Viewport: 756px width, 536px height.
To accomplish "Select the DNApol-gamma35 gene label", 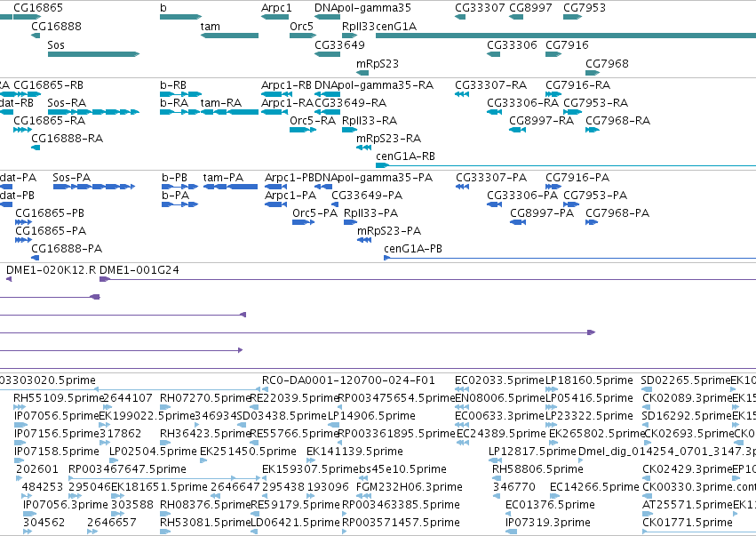I will (x=362, y=8).
